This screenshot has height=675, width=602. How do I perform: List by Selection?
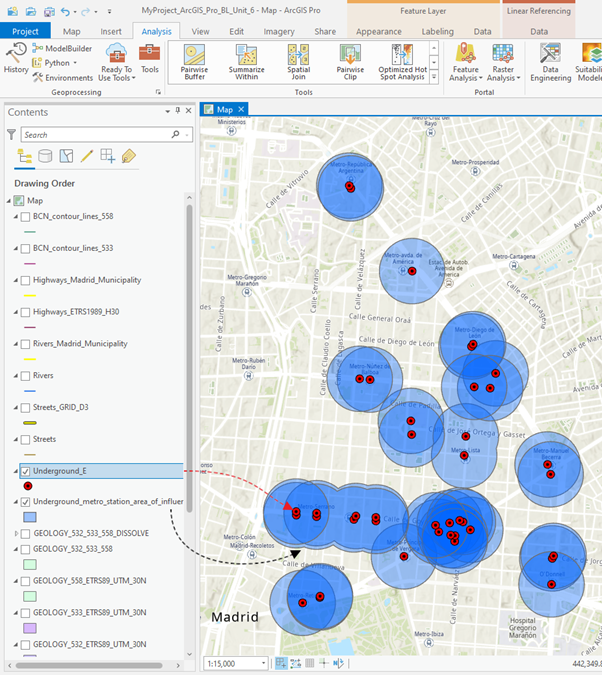click(66, 156)
